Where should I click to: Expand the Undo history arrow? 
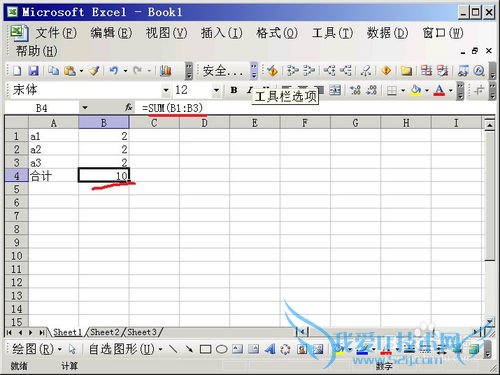click(x=125, y=71)
